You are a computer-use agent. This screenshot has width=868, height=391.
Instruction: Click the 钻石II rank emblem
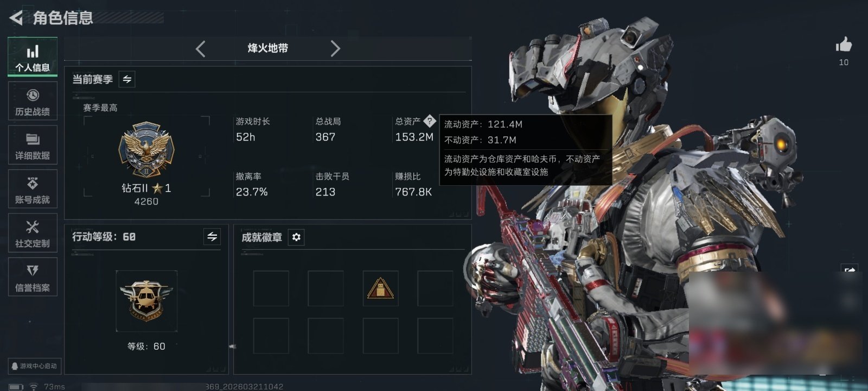tap(146, 150)
